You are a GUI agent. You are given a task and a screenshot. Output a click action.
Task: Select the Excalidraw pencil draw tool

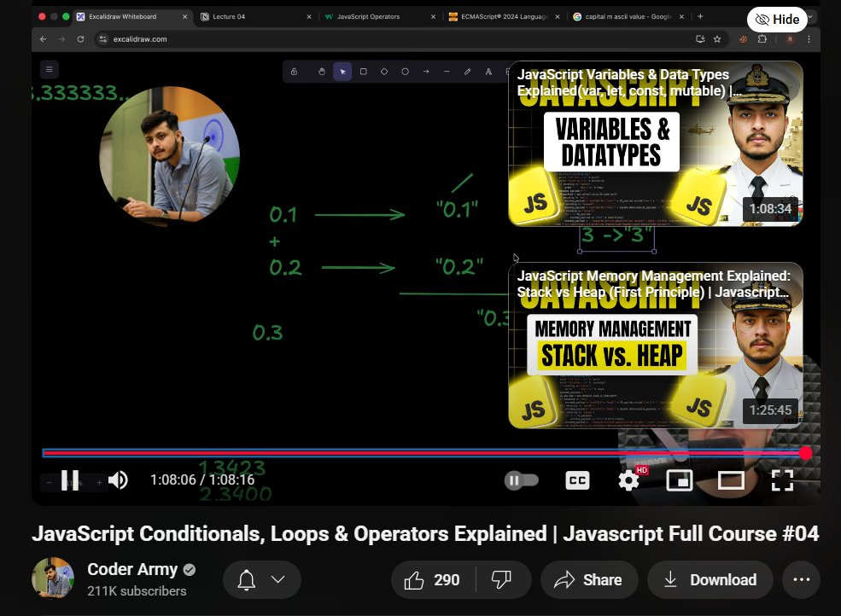[x=468, y=72]
